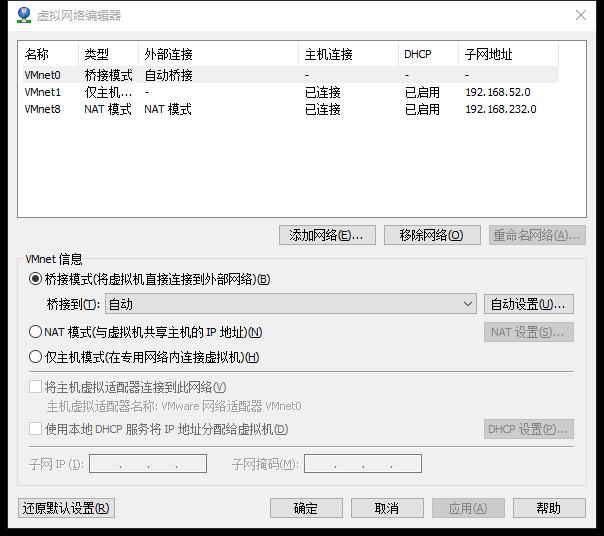This screenshot has height=536, width=604.
Task: Open 自动设置(U)... bridge settings
Action: click(x=528, y=304)
